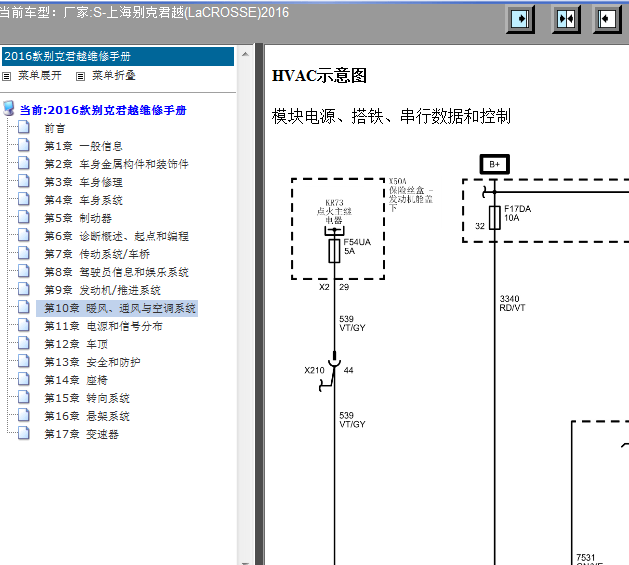Screen dimensions: 629x565
Task: Click page icon beside 第2章 车身金属构件和装饰件
Action: pos(24,163)
